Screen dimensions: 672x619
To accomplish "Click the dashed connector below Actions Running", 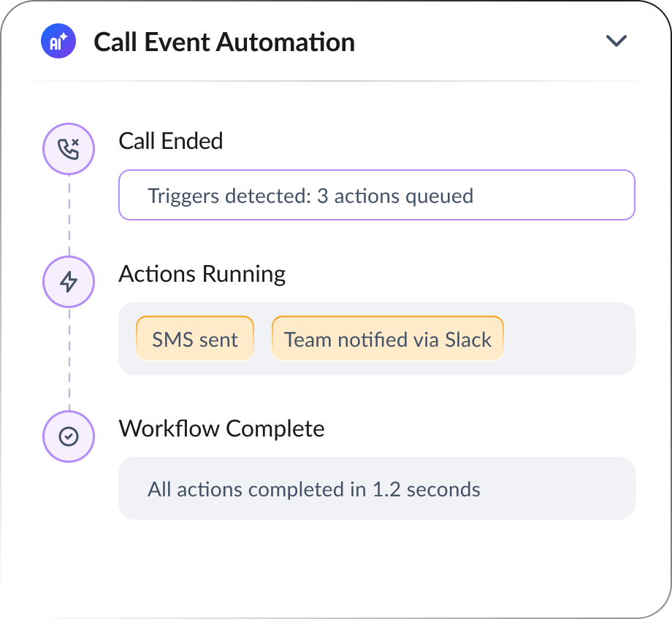I will pos(69,359).
